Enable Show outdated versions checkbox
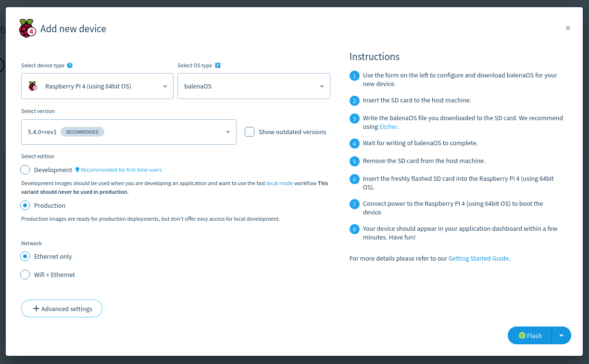Viewport: 589px width, 364px height. click(250, 132)
